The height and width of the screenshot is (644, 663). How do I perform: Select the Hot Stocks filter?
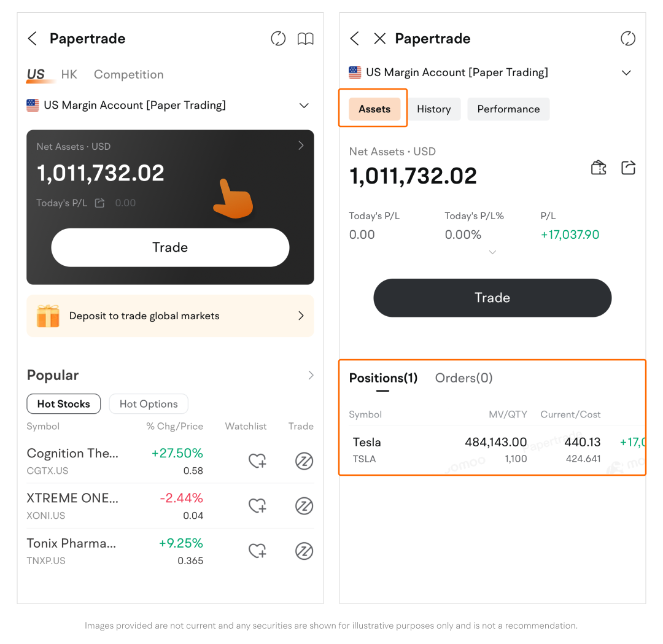coord(64,404)
